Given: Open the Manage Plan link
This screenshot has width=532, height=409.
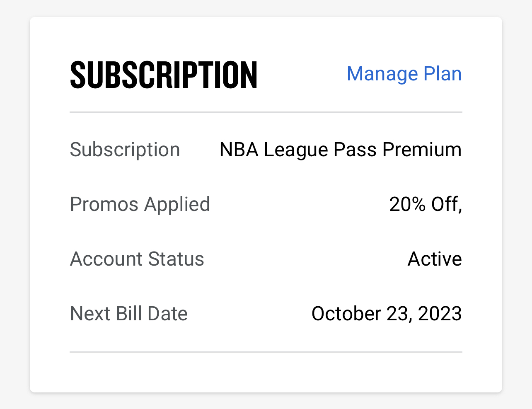Looking at the screenshot, I should click(404, 74).
